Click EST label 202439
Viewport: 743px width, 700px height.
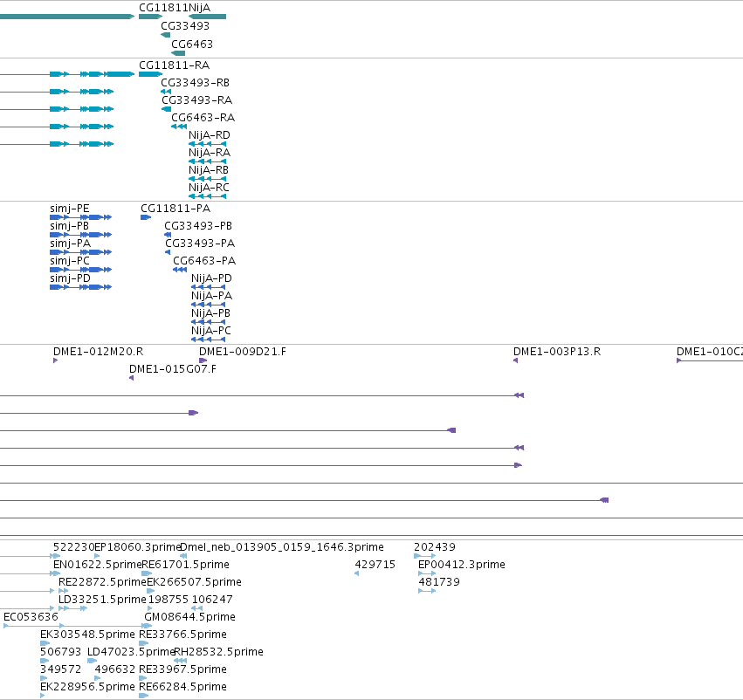[435, 547]
